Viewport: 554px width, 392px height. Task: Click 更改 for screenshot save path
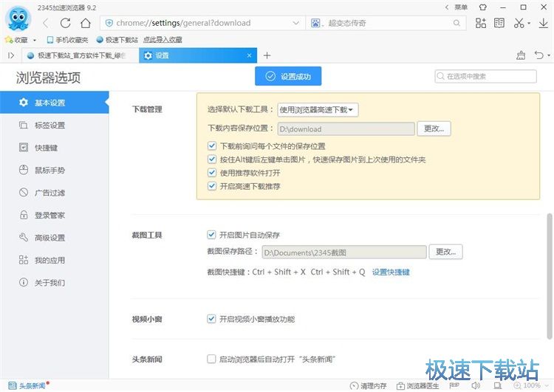445,252
